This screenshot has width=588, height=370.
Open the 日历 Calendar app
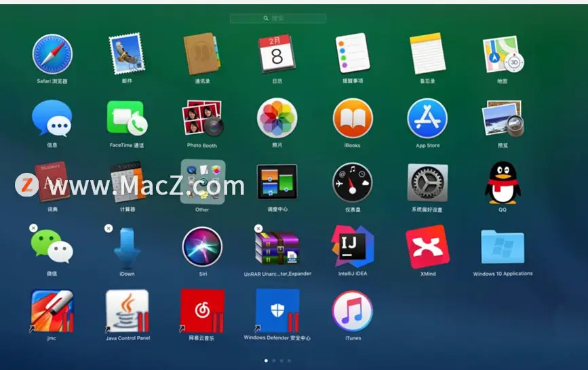[277, 54]
